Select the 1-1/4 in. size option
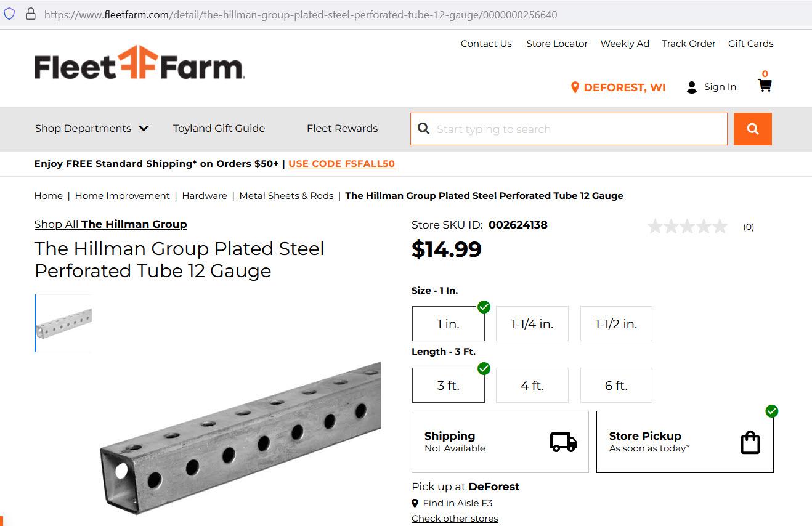 [532, 323]
